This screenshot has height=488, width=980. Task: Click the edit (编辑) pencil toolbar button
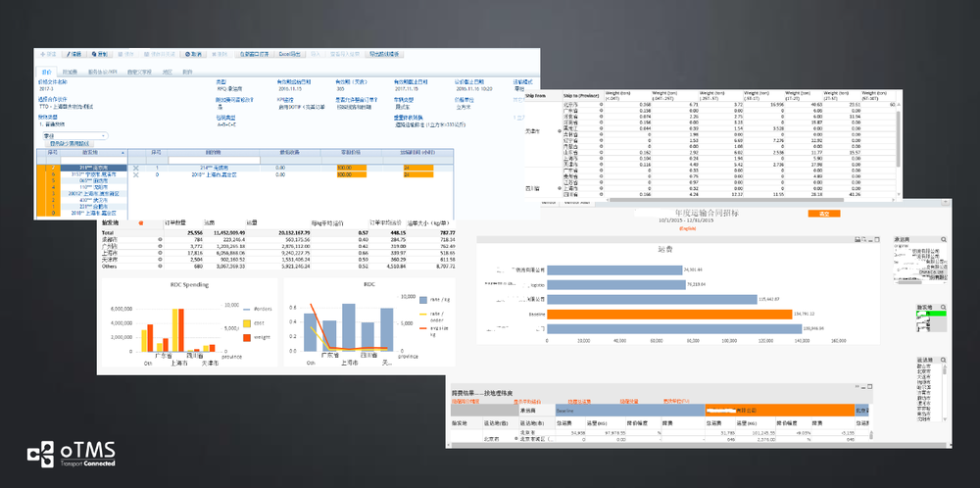click(74, 54)
